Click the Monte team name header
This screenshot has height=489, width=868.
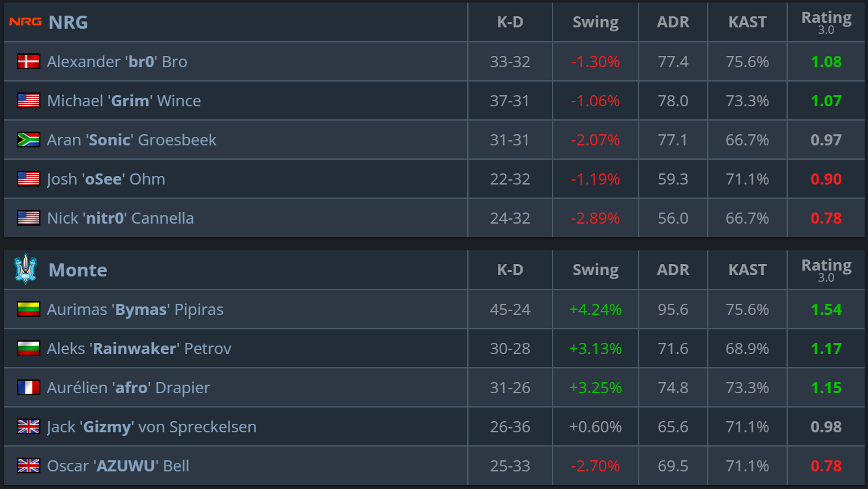tap(78, 270)
